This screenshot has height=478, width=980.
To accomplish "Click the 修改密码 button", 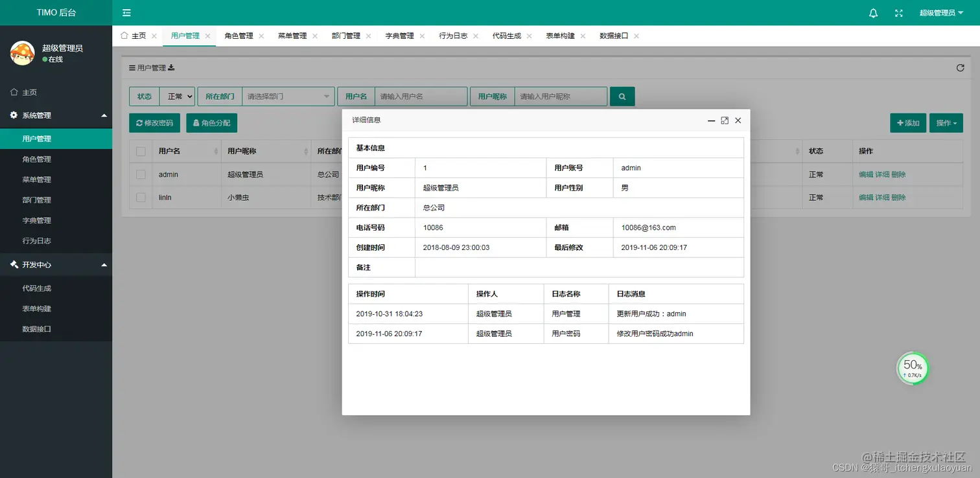I will coord(154,123).
